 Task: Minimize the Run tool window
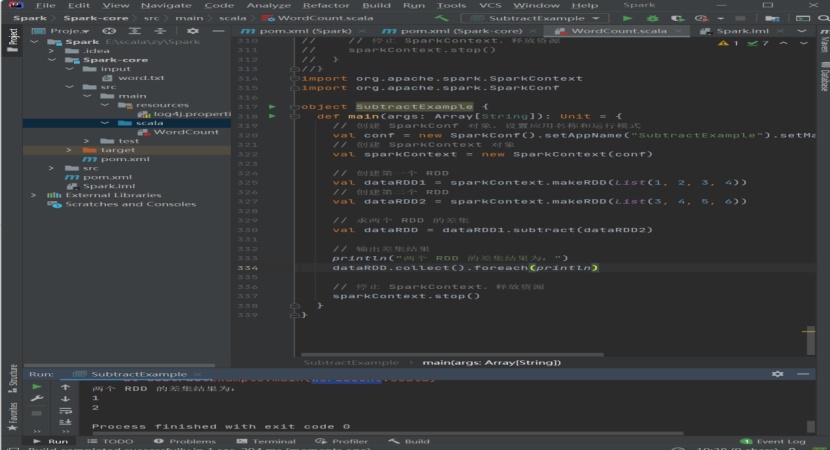[803, 374]
